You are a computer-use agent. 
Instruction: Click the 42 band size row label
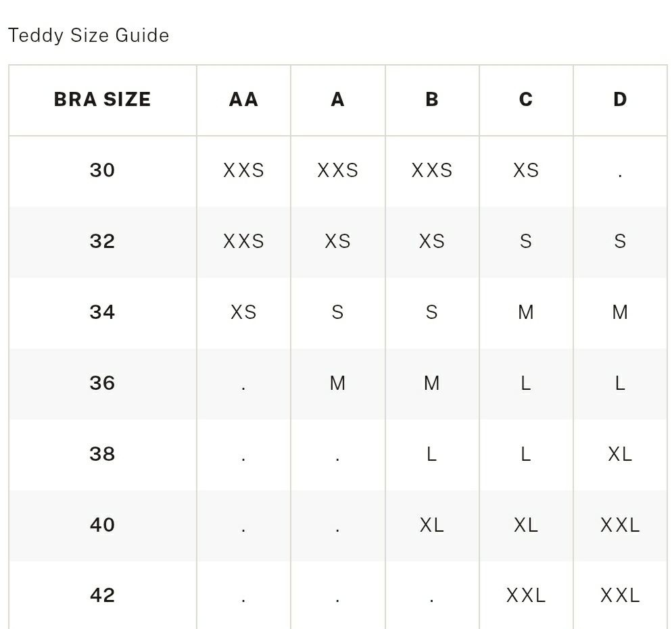103,596
